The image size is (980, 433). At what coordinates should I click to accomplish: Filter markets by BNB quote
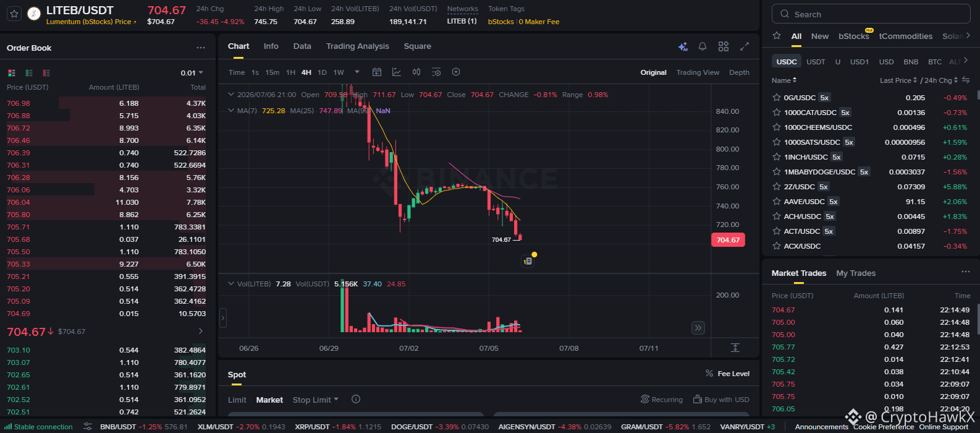[x=911, y=62]
